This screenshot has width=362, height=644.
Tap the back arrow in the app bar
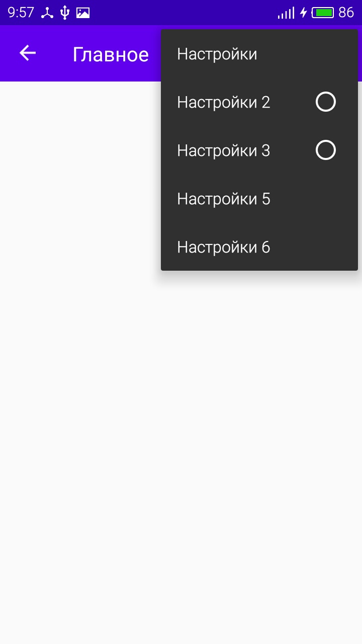pos(28,53)
